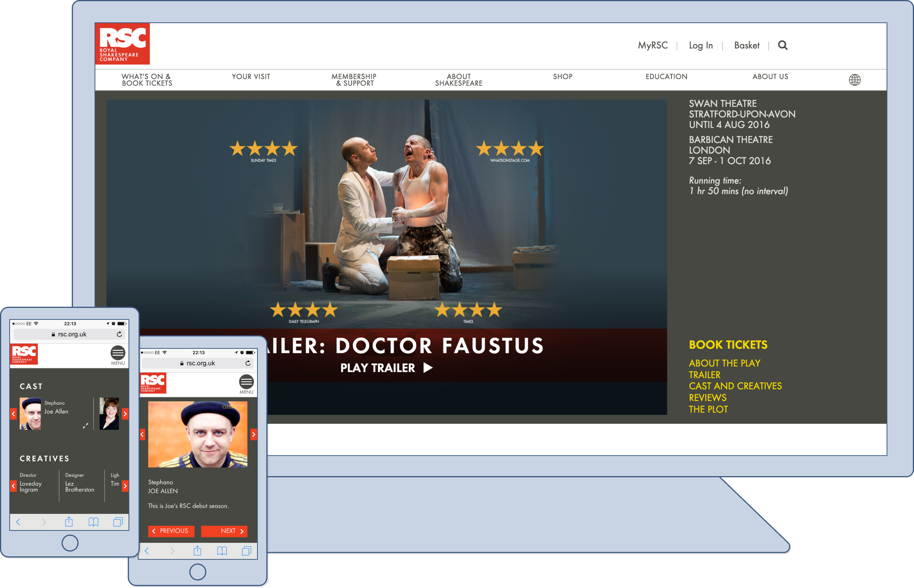Reload page on left phone browser
The image size is (914, 588).
click(x=119, y=334)
